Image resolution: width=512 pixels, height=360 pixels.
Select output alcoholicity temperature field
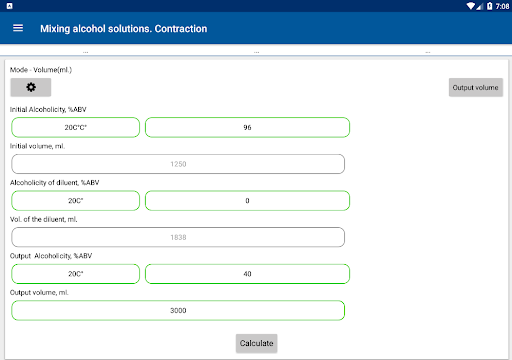[76, 274]
